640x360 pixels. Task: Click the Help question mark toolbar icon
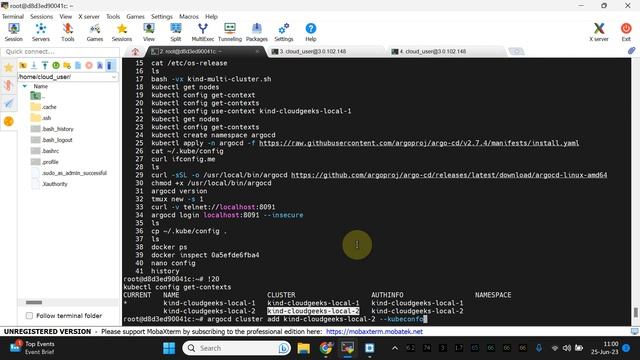(x=311, y=32)
